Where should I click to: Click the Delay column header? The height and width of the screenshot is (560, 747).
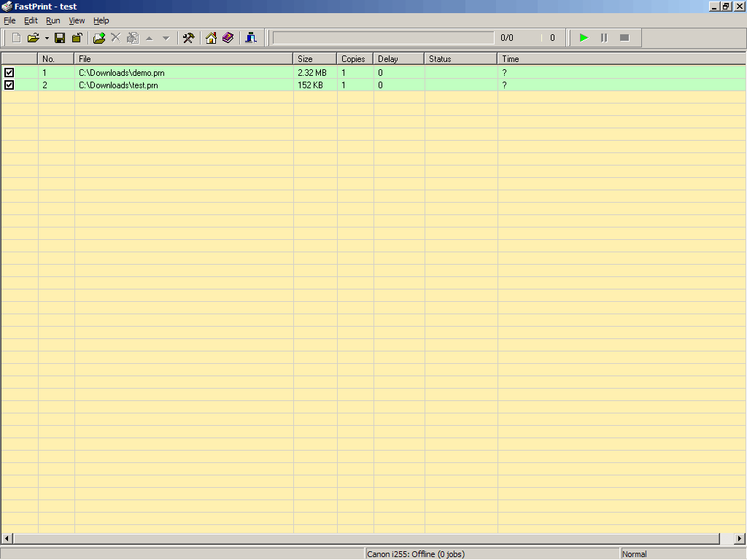[399, 59]
